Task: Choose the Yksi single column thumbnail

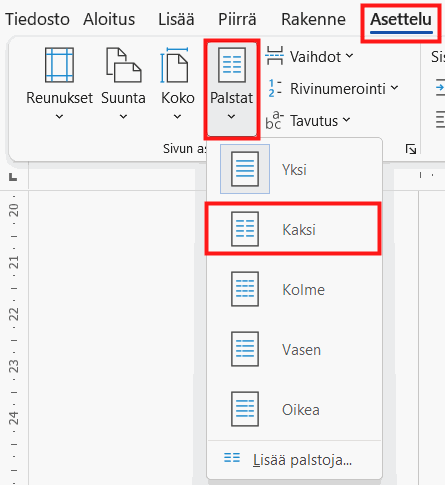Action: [x=245, y=169]
